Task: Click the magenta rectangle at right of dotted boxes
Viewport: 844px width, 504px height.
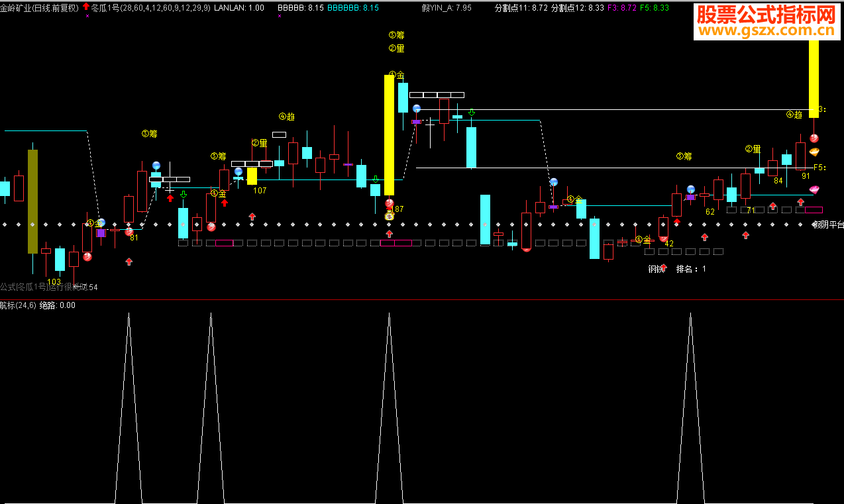Action: (814, 210)
